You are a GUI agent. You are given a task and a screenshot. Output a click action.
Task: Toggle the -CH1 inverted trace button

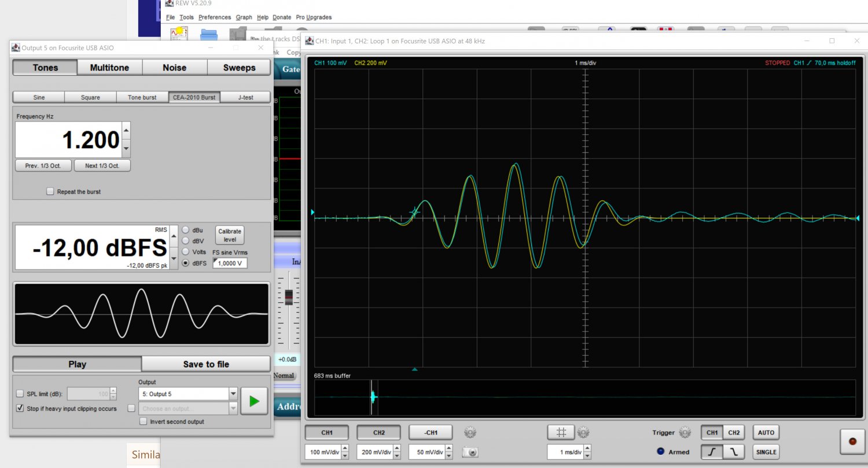(431, 432)
